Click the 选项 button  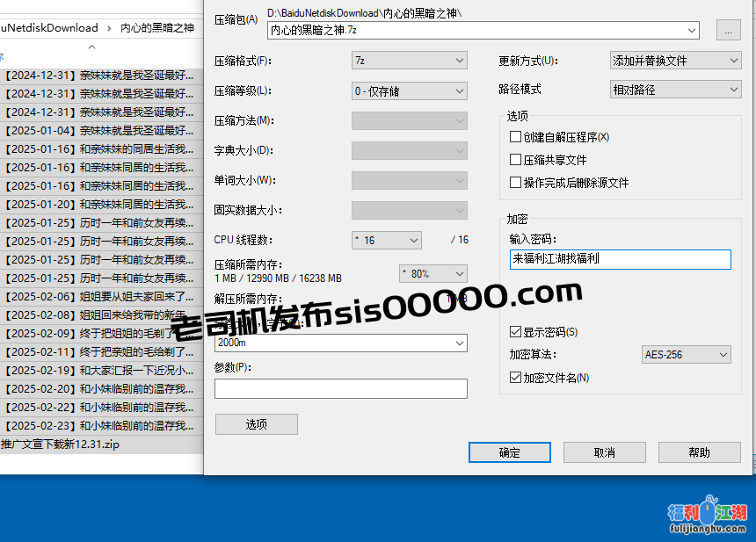click(256, 423)
